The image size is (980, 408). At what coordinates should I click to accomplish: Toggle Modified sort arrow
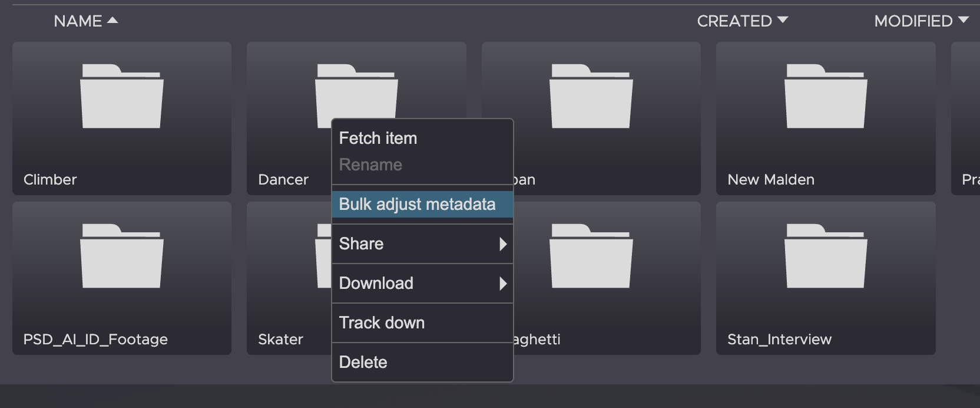(964, 20)
